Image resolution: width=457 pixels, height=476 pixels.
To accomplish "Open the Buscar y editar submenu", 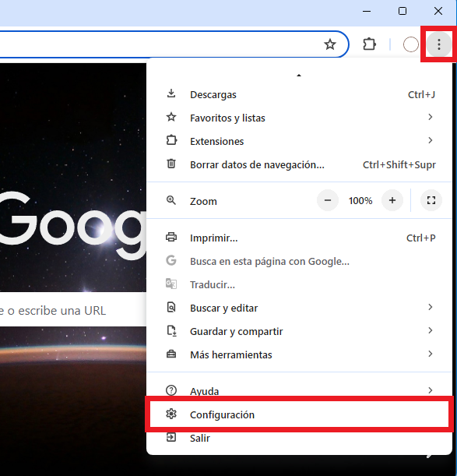I will 299,308.
